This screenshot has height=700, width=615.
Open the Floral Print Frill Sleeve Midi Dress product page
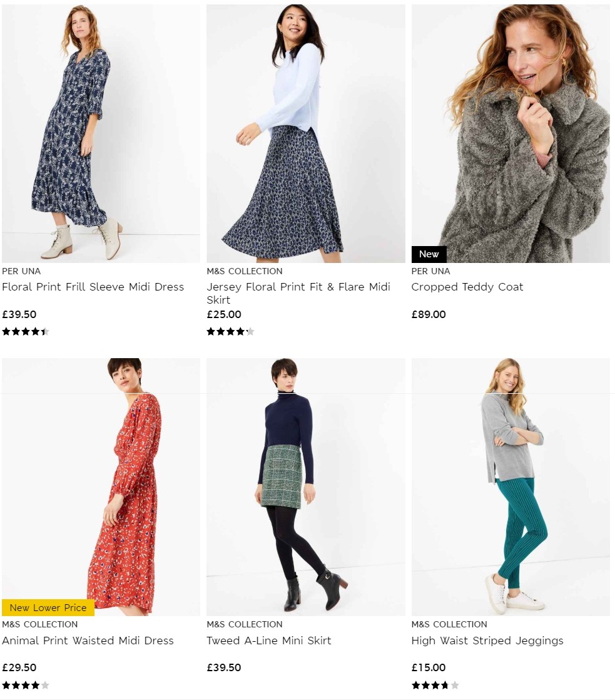pos(93,286)
